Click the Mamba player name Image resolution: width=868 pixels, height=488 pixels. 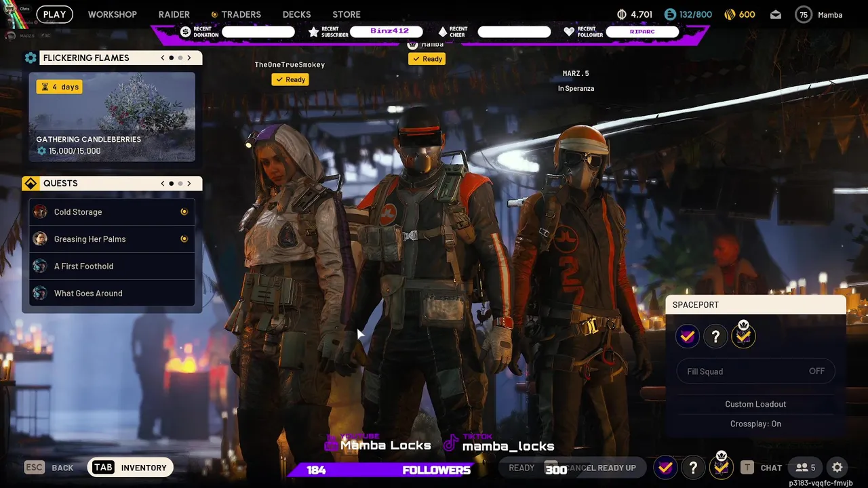830,14
